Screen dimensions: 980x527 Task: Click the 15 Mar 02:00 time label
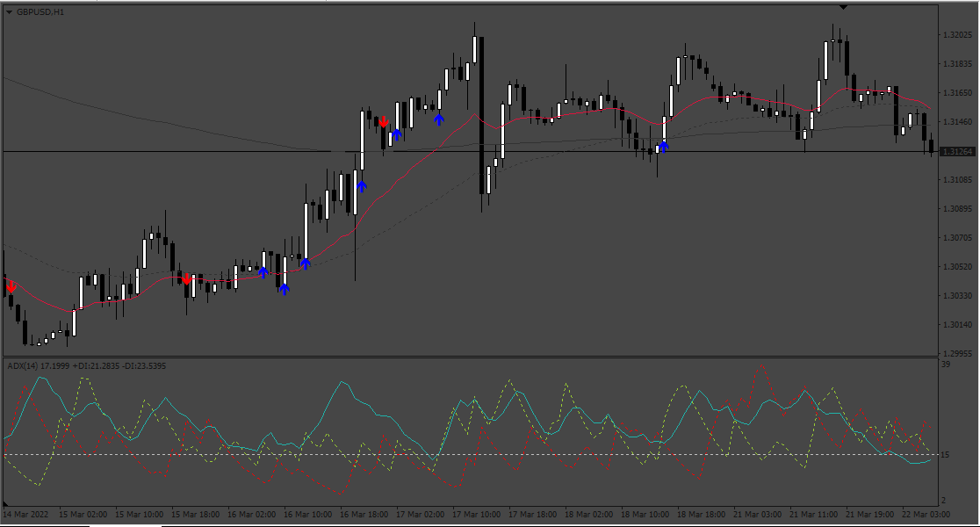click(83, 515)
